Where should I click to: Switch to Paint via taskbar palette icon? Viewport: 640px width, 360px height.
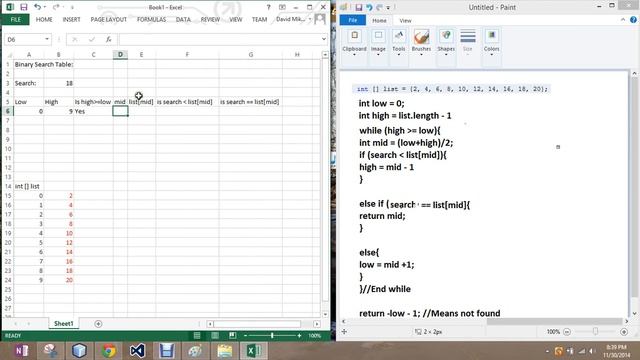pyautogui.click(x=195, y=351)
